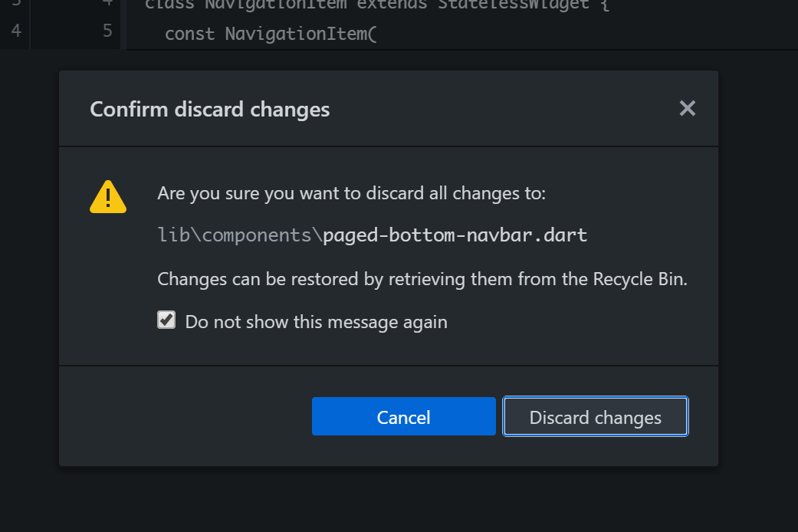This screenshot has height=532, width=798.
Task: Click line number 5 in the editor gutter
Action: coord(108,33)
